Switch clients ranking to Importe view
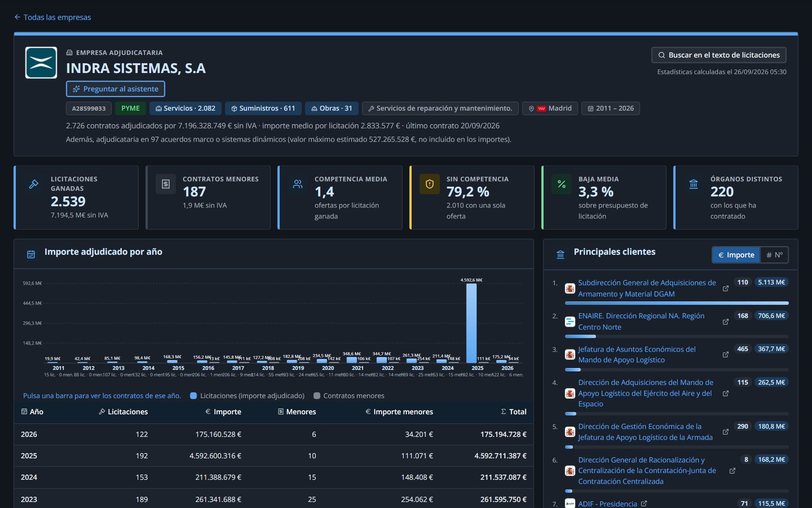This screenshot has width=812, height=508. pos(736,255)
